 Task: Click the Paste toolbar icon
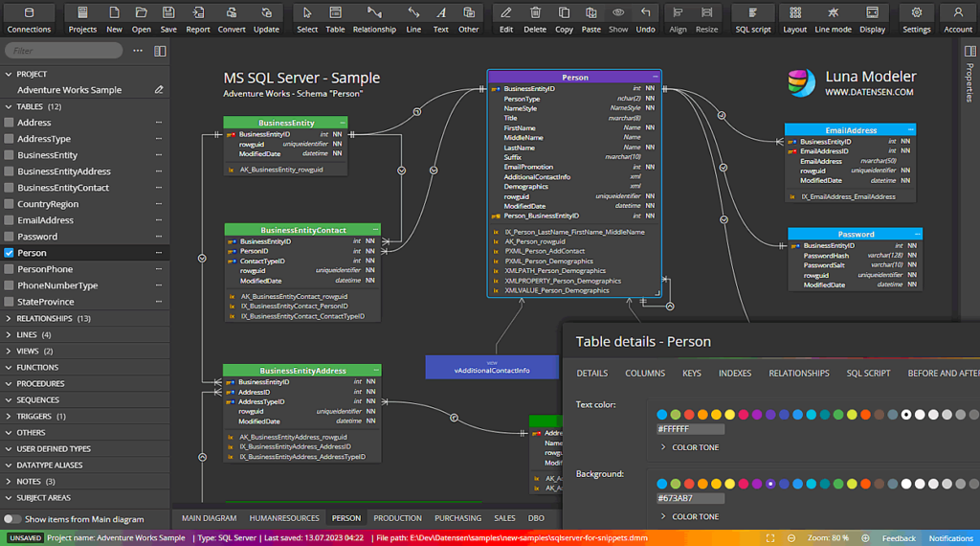point(590,19)
